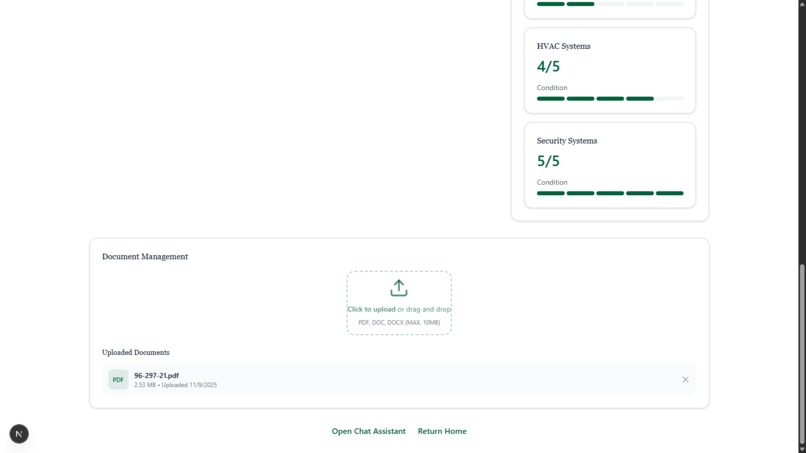
Task: Click the upload arrow icon
Action: (x=398, y=288)
